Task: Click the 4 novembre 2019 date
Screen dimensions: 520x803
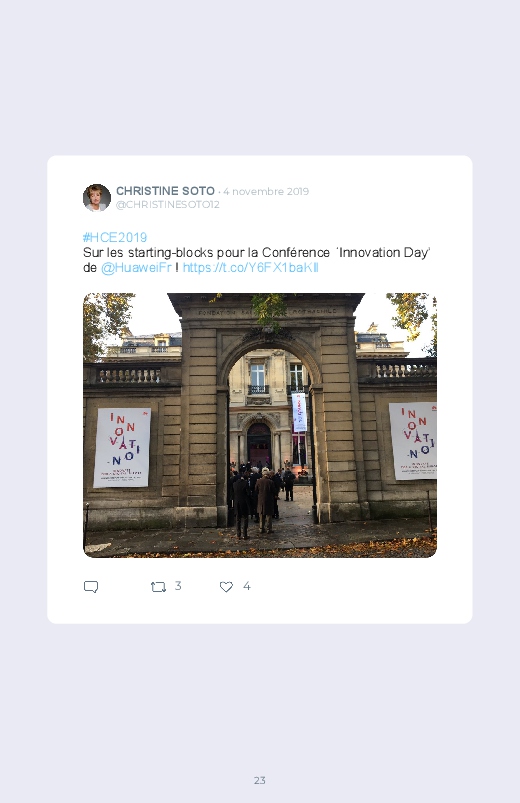Action: tap(266, 192)
